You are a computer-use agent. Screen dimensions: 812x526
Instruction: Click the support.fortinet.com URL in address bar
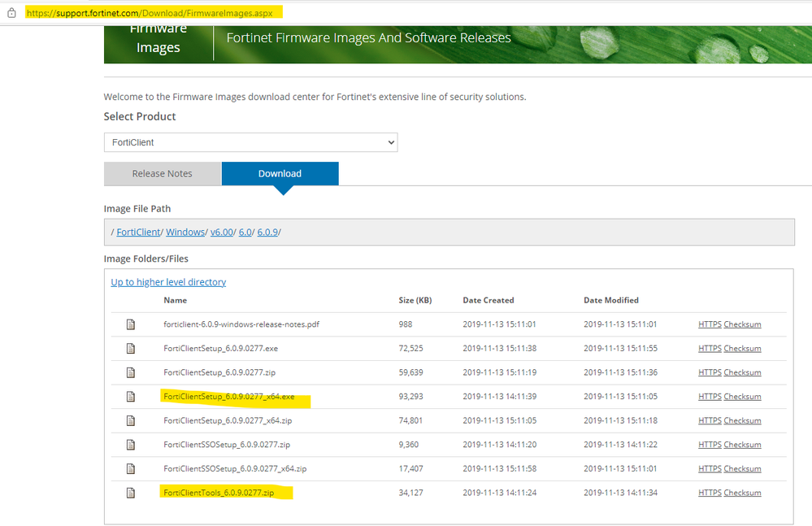tap(150, 13)
